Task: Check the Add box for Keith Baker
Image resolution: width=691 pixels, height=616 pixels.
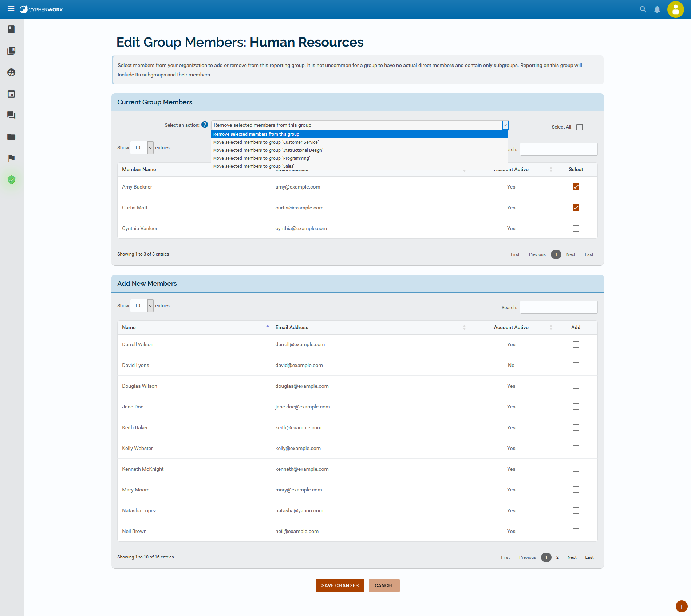Action: pyautogui.click(x=576, y=427)
